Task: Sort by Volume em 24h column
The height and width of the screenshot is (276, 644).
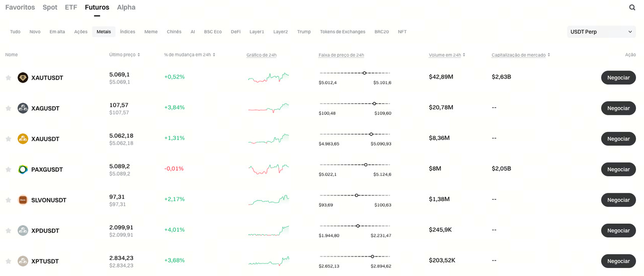Action: (447, 55)
